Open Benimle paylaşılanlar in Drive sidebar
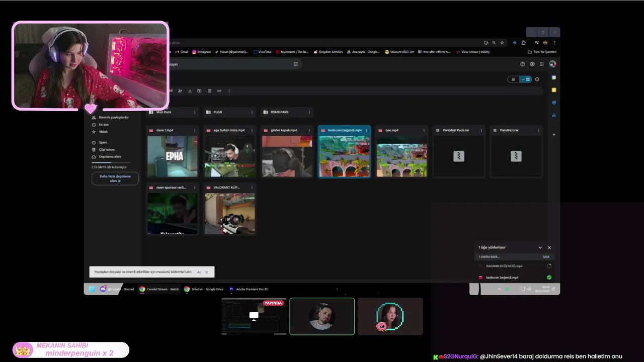Image resolution: width=644 pixels, height=362 pixels. [110, 117]
